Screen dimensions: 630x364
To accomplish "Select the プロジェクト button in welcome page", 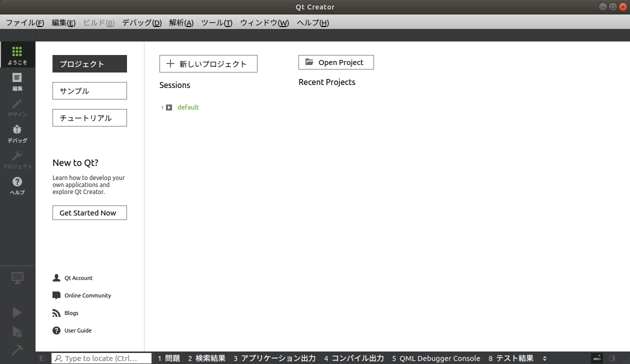I will pos(89,64).
